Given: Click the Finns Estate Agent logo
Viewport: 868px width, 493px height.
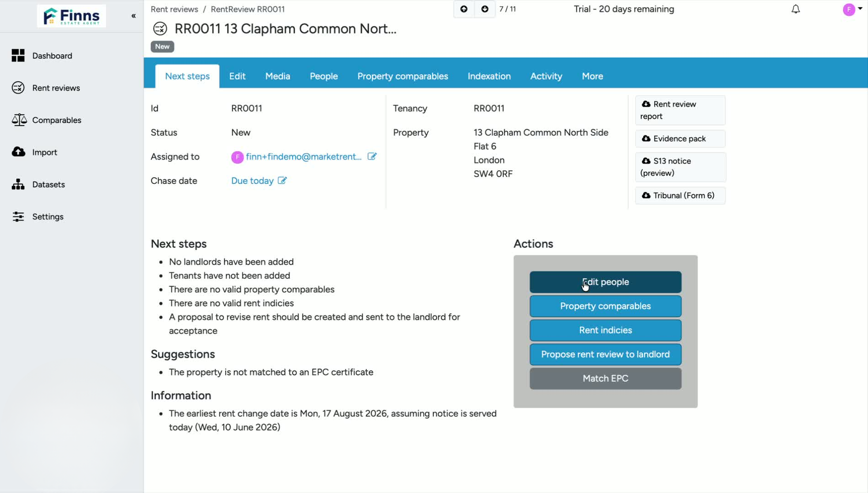Looking at the screenshot, I should [x=71, y=16].
